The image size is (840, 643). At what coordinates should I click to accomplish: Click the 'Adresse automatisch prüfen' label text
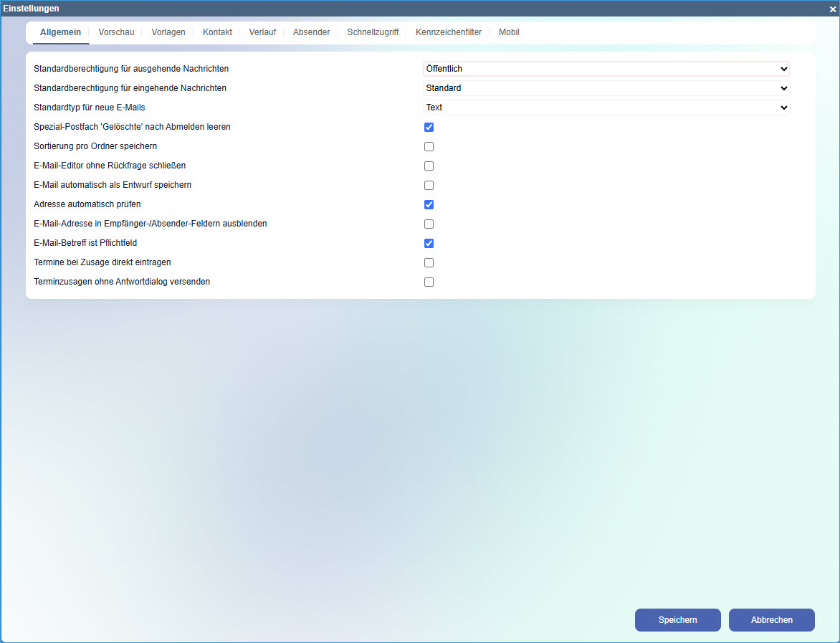[x=87, y=204]
